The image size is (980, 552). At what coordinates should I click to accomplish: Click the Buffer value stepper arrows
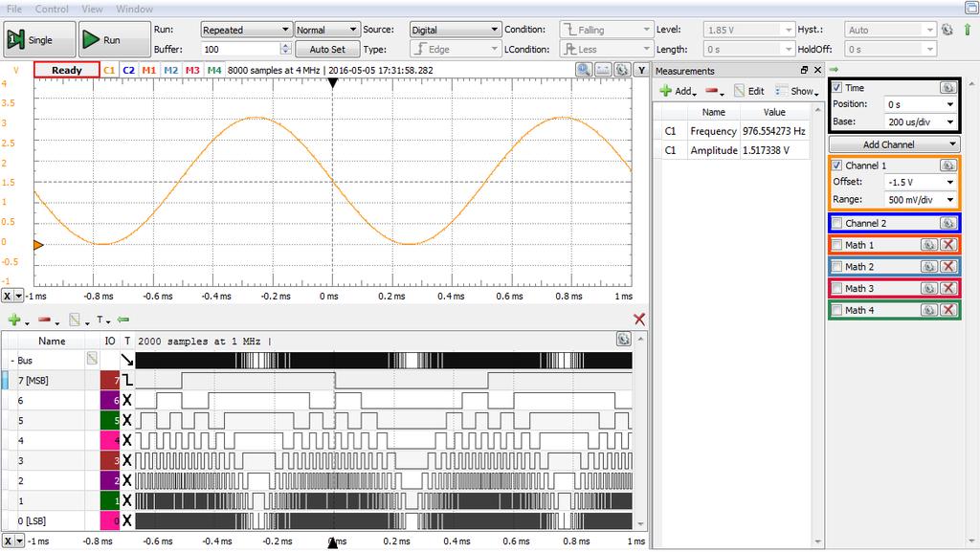pyautogui.click(x=285, y=50)
